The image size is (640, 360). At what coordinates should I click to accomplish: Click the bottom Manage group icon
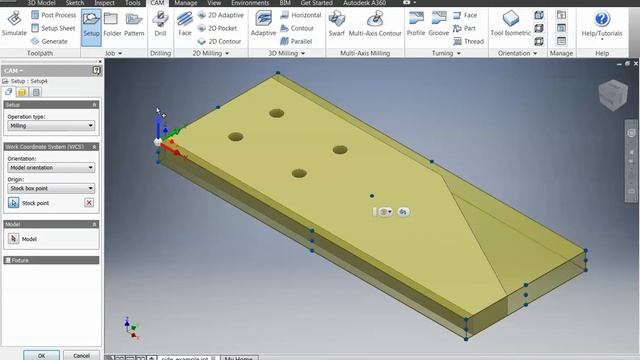[x=561, y=41]
